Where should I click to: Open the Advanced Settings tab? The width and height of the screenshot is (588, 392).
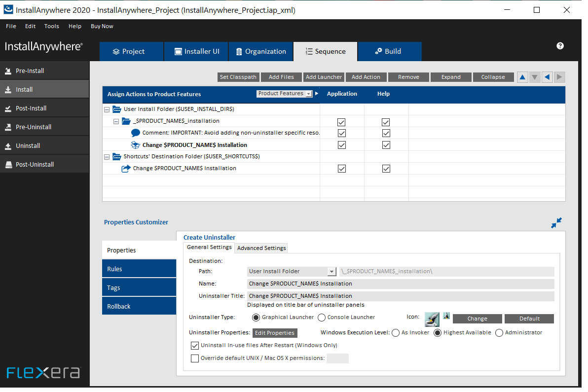click(261, 248)
